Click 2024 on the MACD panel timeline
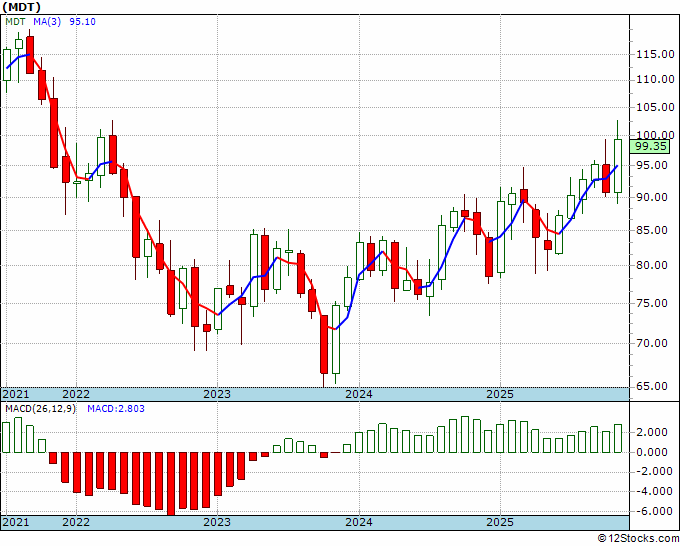The width and height of the screenshot is (680, 546). 359,522
